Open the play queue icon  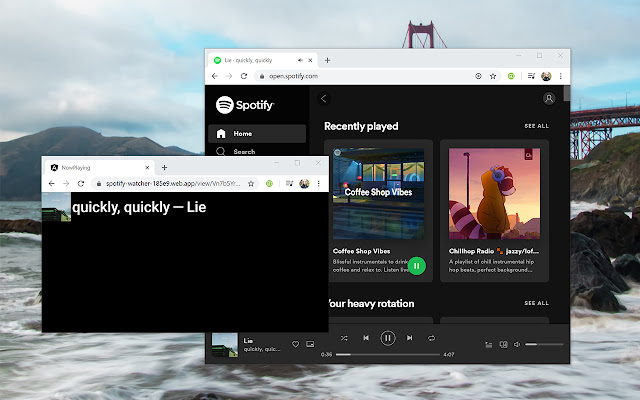point(489,344)
